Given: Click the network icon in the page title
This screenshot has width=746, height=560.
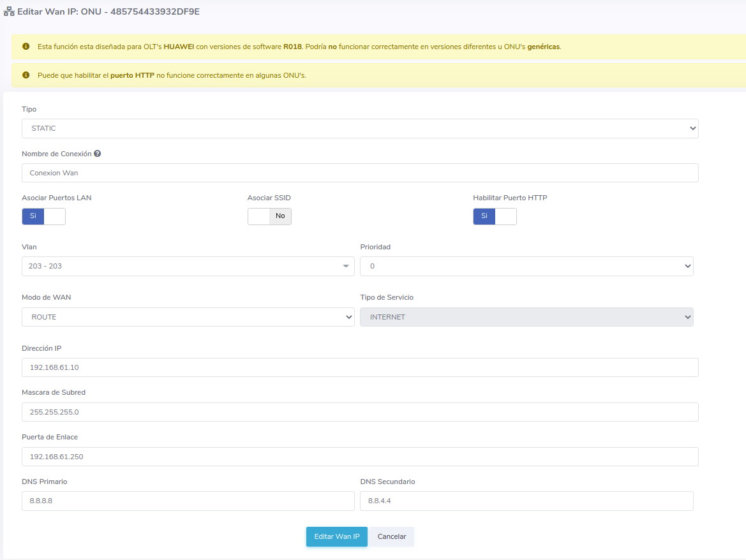Looking at the screenshot, I should [x=9, y=11].
